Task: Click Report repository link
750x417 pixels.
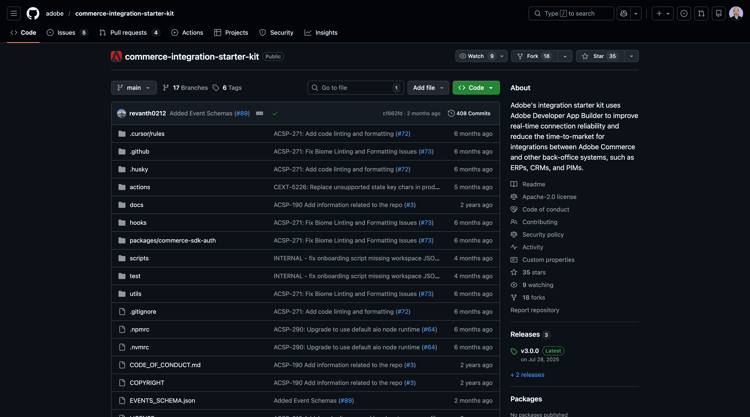Action: pyautogui.click(x=534, y=310)
